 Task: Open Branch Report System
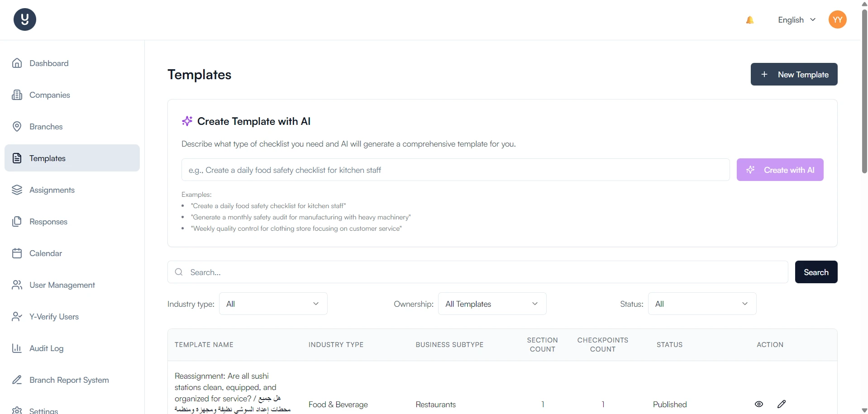pyautogui.click(x=69, y=380)
